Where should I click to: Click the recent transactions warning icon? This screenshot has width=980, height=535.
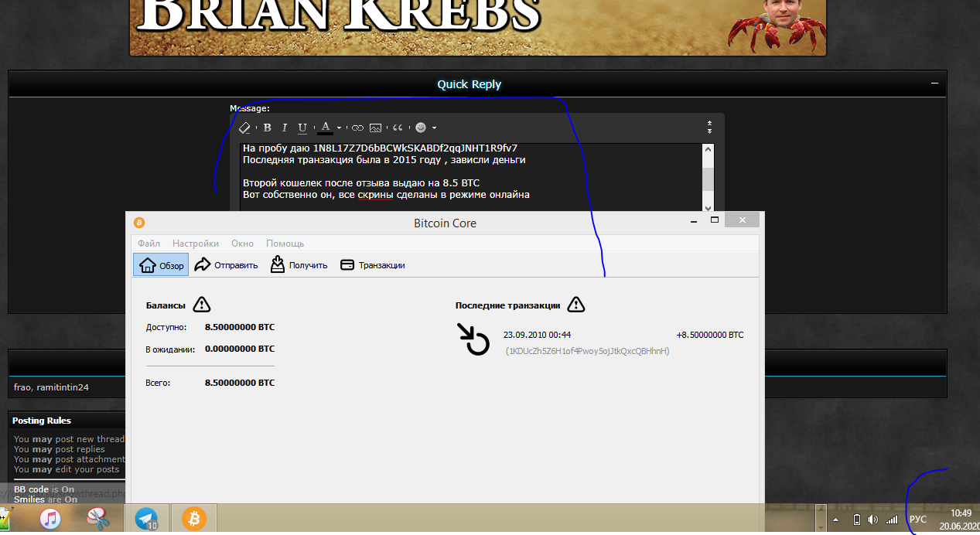[575, 305]
